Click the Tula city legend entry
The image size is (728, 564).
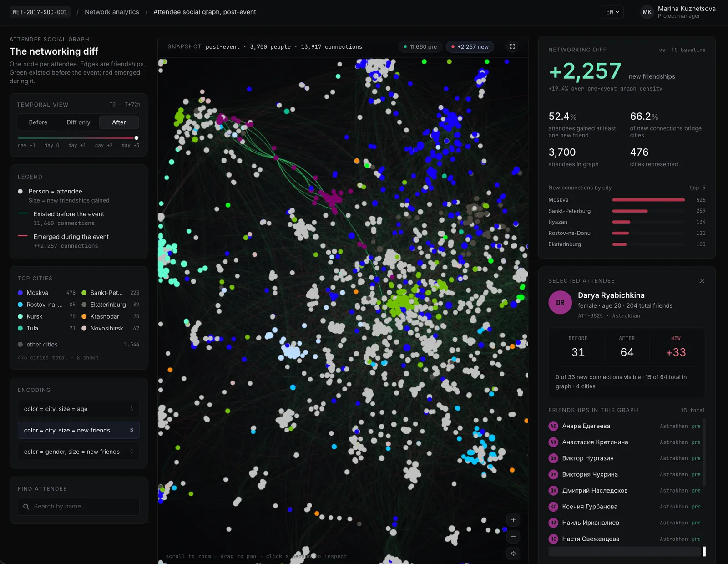pyautogui.click(x=46, y=328)
